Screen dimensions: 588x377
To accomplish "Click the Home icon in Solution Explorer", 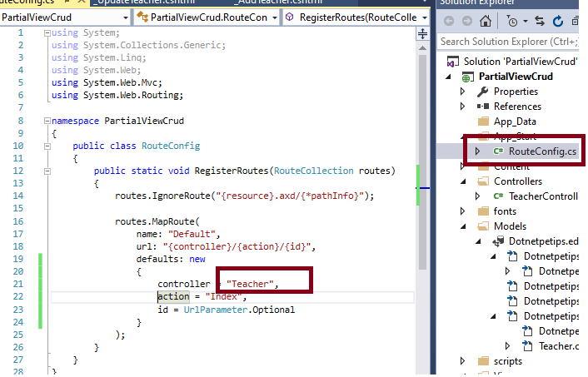I will [x=487, y=21].
